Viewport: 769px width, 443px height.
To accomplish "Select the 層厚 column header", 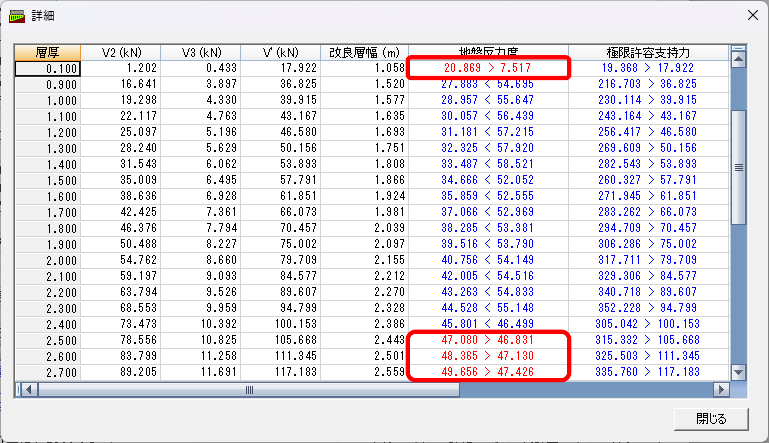I will pyautogui.click(x=48, y=52).
